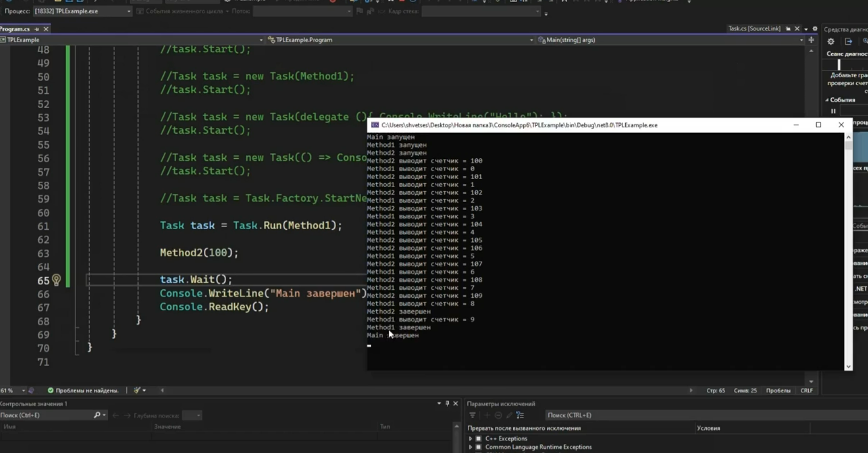868x453 pixels.
Task: Click the CRLF line ending indicator
Action: tap(806, 391)
